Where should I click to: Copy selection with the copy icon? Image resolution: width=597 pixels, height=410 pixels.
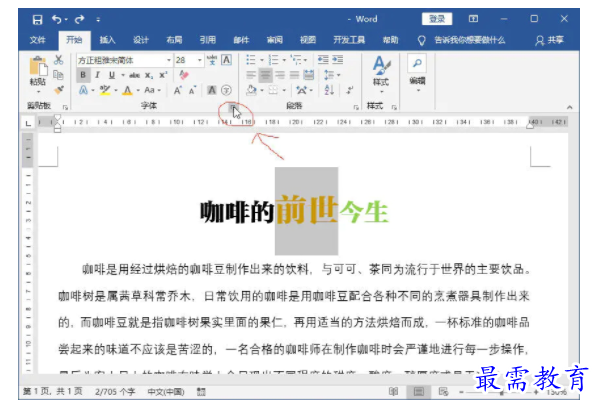(x=58, y=75)
